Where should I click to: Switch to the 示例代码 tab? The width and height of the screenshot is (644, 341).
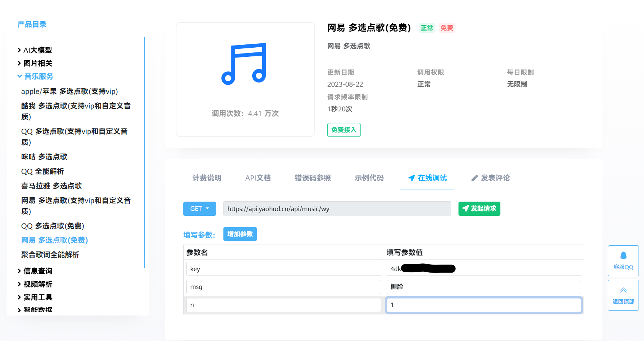[x=369, y=178]
